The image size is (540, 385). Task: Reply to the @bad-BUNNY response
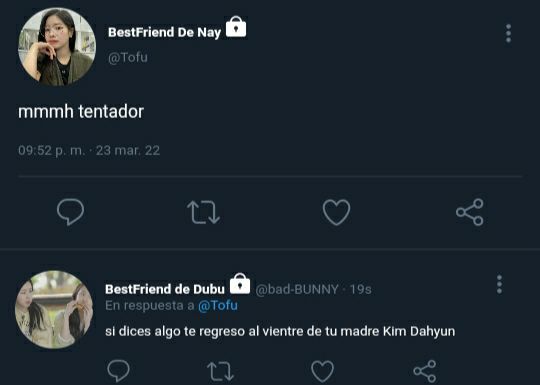click(118, 371)
